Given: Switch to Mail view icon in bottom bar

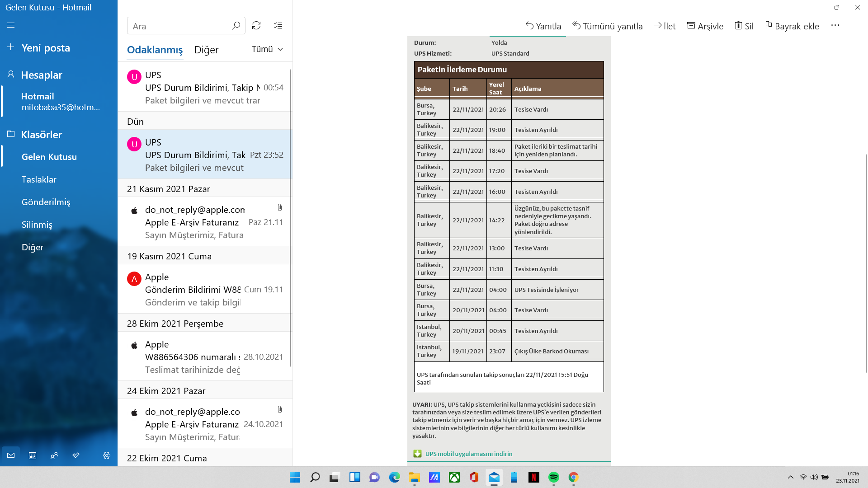Looking at the screenshot, I should pyautogui.click(x=11, y=455).
